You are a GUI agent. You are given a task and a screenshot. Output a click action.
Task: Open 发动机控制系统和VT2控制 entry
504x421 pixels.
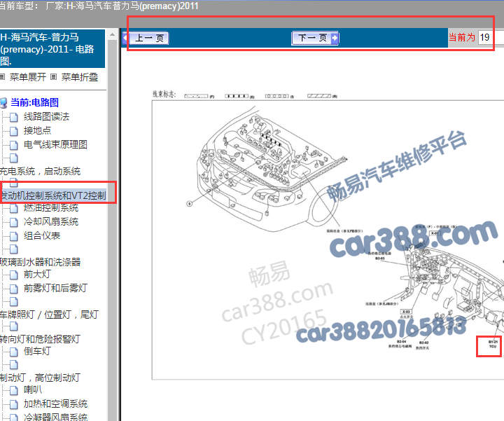pyautogui.click(x=53, y=196)
